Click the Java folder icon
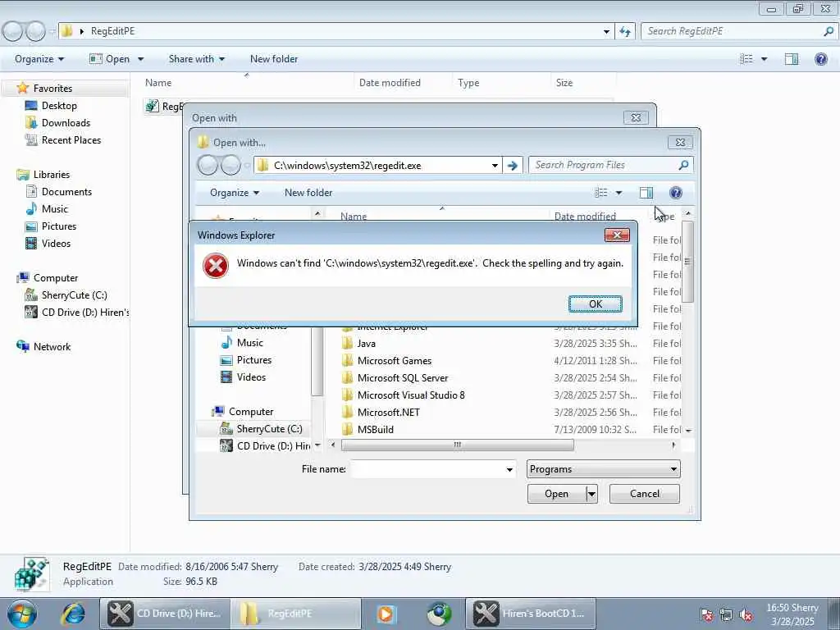Screen dimensions: 840x630 pyautogui.click(x=347, y=344)
